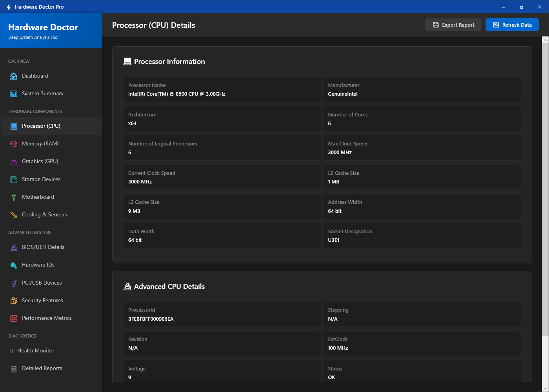Click the vertical scrollbar thumb
Viewport: 549px width, 392px height.
click(x=545, y=189)
